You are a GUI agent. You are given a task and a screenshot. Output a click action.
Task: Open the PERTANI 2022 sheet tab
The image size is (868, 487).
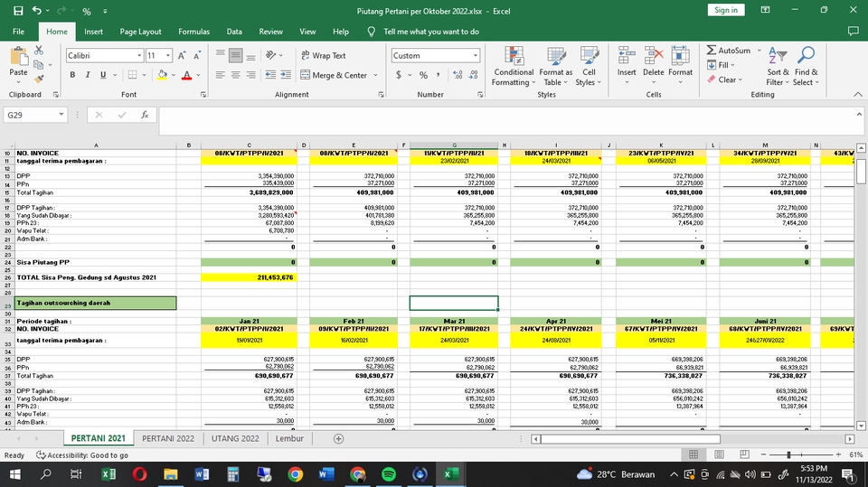(x=168, y=438)
